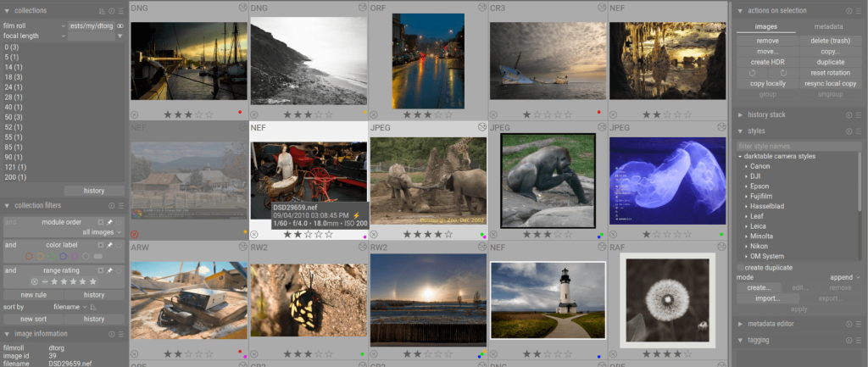Toggle the green color label filter
868x367 pixels.
(52, 256)
